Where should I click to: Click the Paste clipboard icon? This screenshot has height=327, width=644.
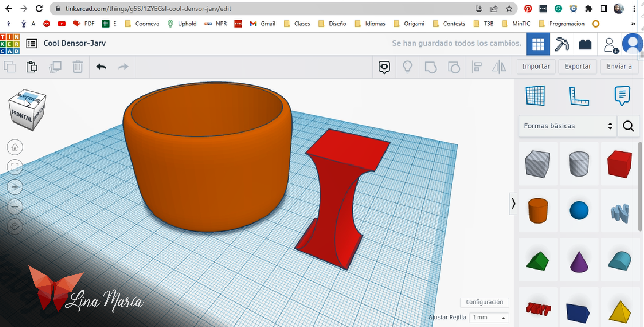click(32, 67)
